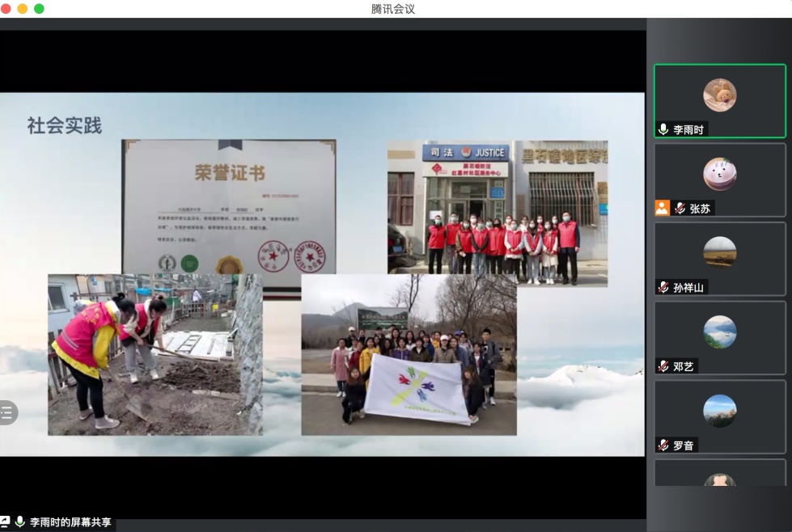Select 罗音's mountain avatar
This screenshot has width=792, height=532.
(719, 411)
